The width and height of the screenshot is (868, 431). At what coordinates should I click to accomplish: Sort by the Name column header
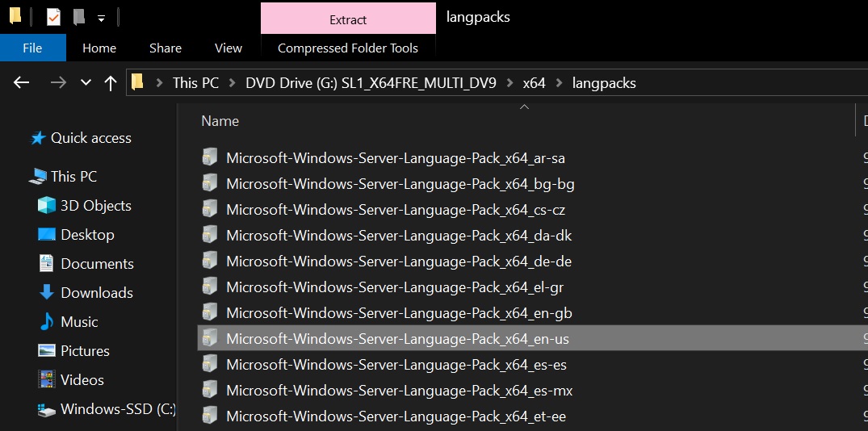[220, 121]
